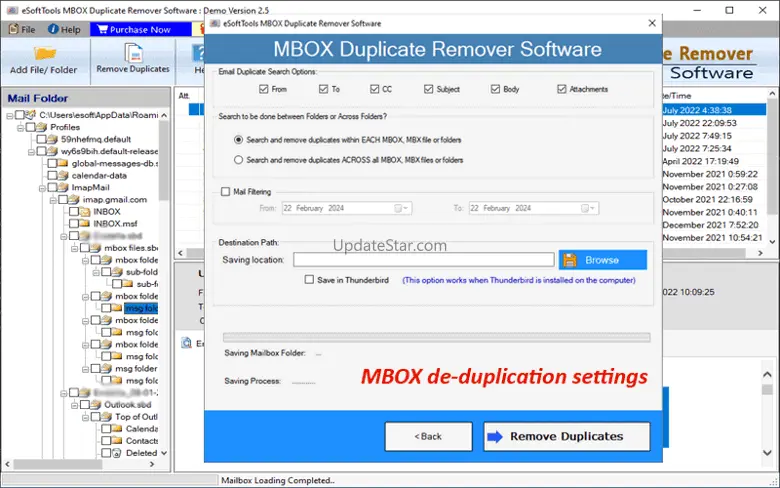Click the Mail Folder horizontal scrollbar

coord(80,464)
